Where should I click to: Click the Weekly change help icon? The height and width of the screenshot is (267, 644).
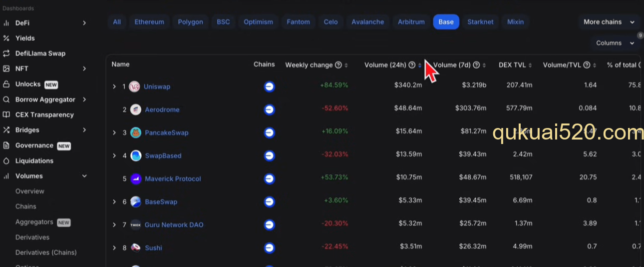point(338,65)
